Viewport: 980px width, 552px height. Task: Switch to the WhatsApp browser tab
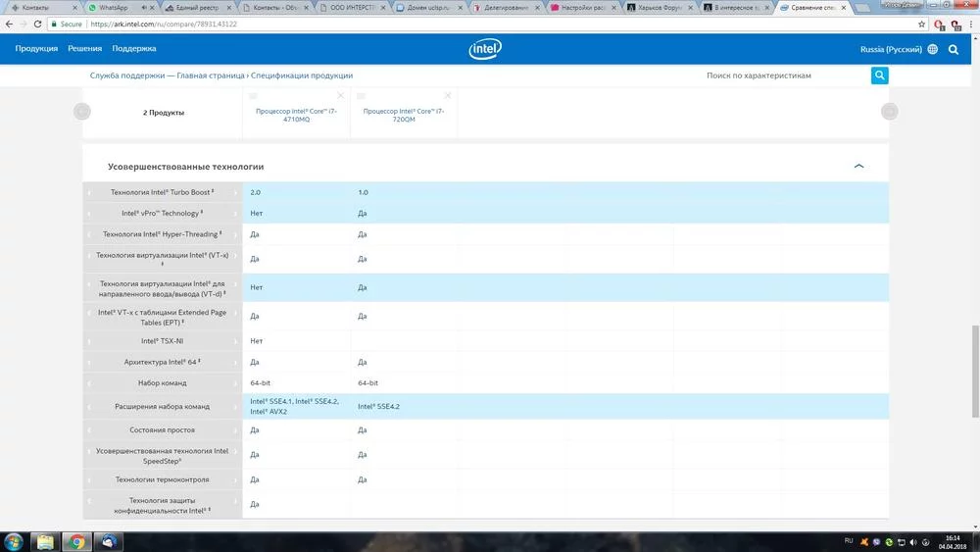pyautogui.click(x=113, y=7)
